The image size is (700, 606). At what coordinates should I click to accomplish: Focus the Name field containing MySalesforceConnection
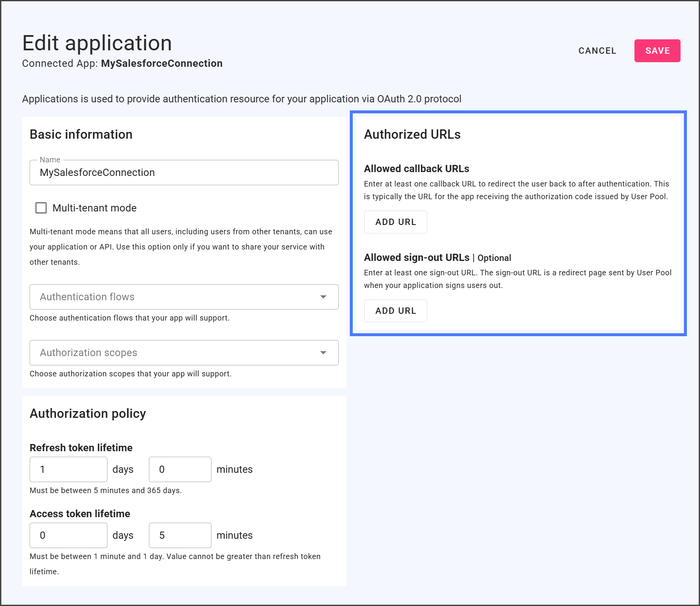point(184,173)
